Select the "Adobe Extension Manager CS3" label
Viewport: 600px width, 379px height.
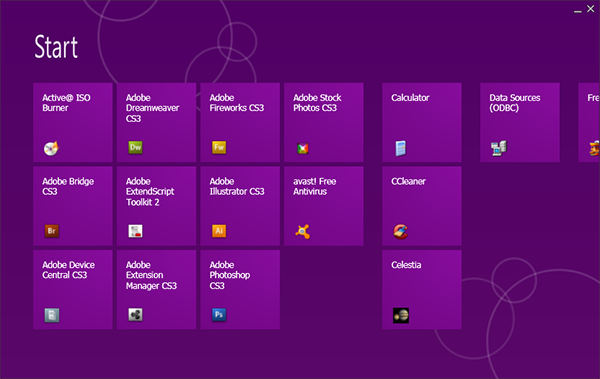151,275
